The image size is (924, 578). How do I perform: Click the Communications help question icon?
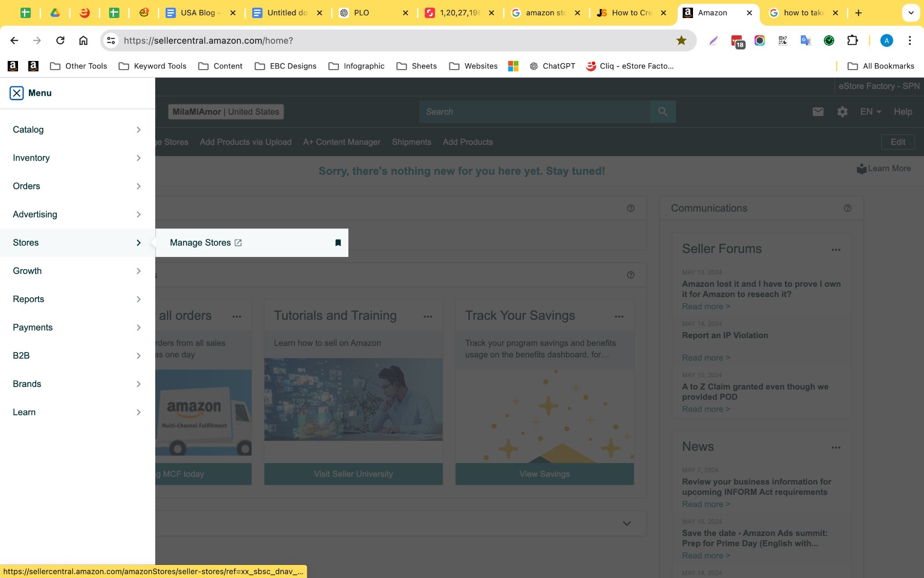(x=848, y=208)
